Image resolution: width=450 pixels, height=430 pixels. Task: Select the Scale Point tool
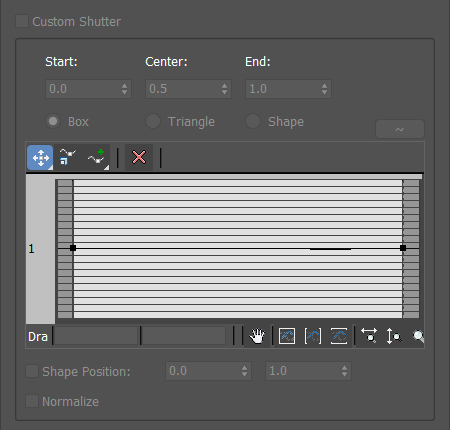tap(67, 157)
